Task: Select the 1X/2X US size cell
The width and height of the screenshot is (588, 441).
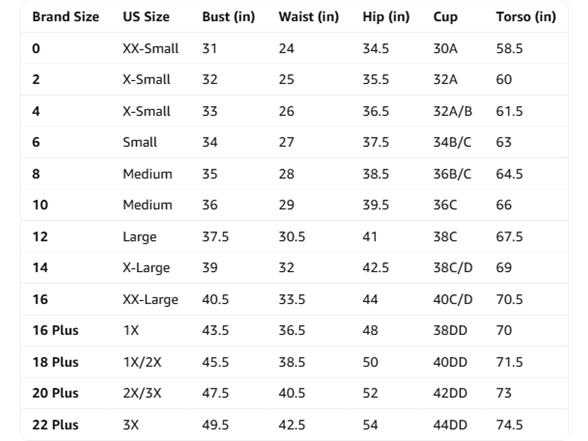Action: [x=142, y=362]
